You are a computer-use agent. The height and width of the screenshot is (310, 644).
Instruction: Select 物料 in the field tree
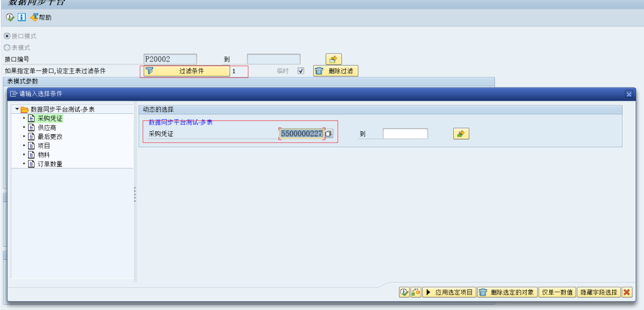click(x=44, y=155)
